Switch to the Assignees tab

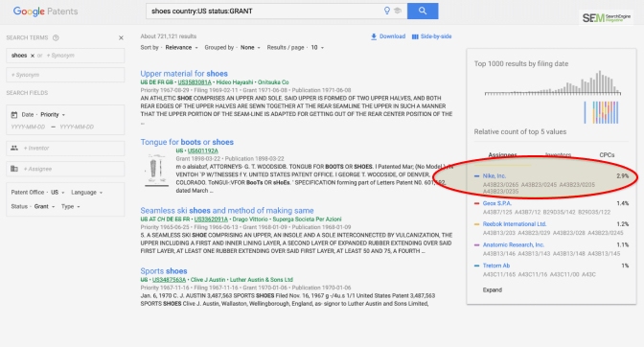tap(502, 155)
